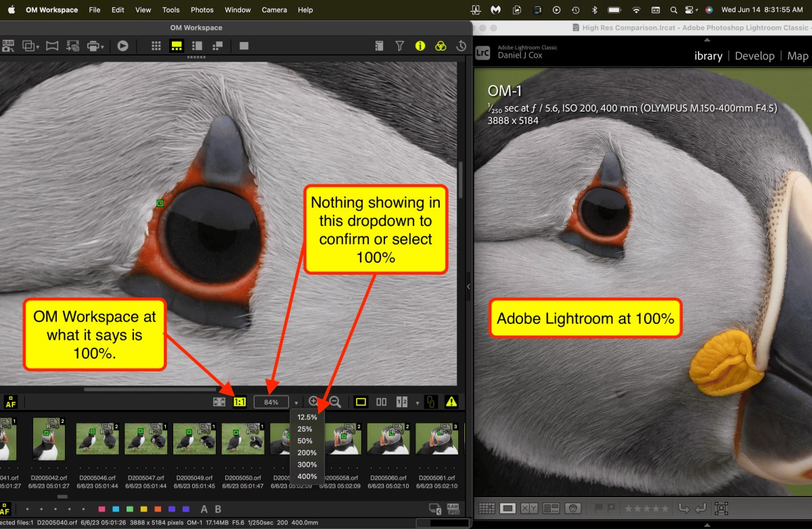The width and height of the screenshot is (812, 529).
Task: Click the panorama stitch icon in OM Workspace
Action: pyautogui.click(x=52, y=46)
